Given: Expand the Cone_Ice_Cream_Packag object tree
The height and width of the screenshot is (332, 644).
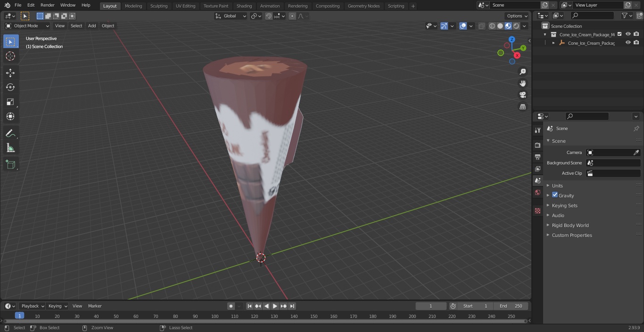Looking at the screenshot, I should 553,43.
